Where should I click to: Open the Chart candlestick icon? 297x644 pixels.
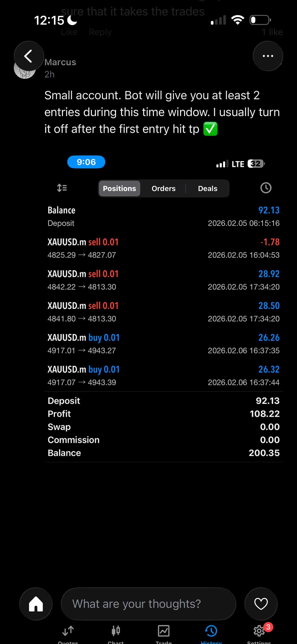[116, 631]
